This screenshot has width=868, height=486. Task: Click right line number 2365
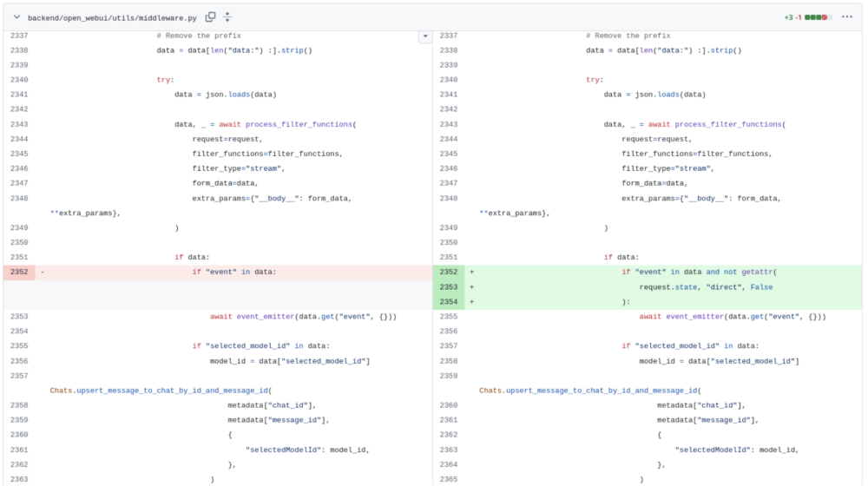449,479
